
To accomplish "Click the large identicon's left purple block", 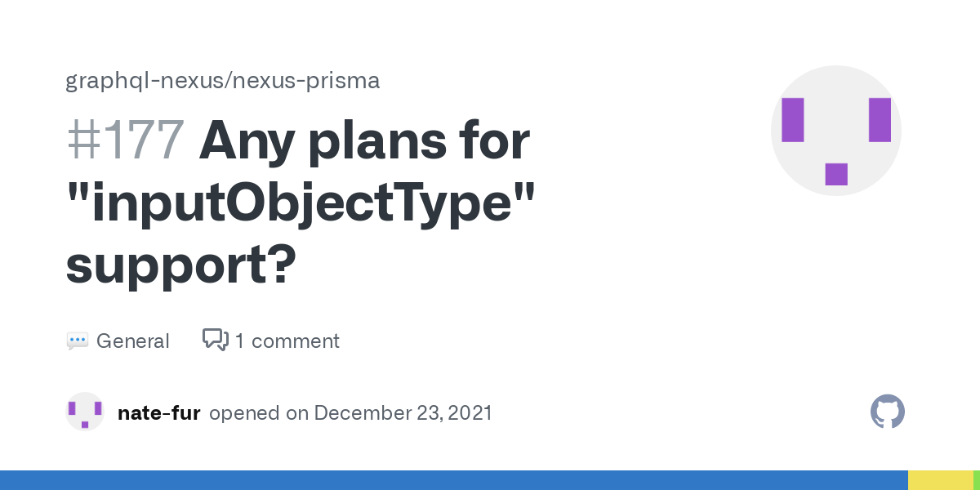I will click(793, 120).
